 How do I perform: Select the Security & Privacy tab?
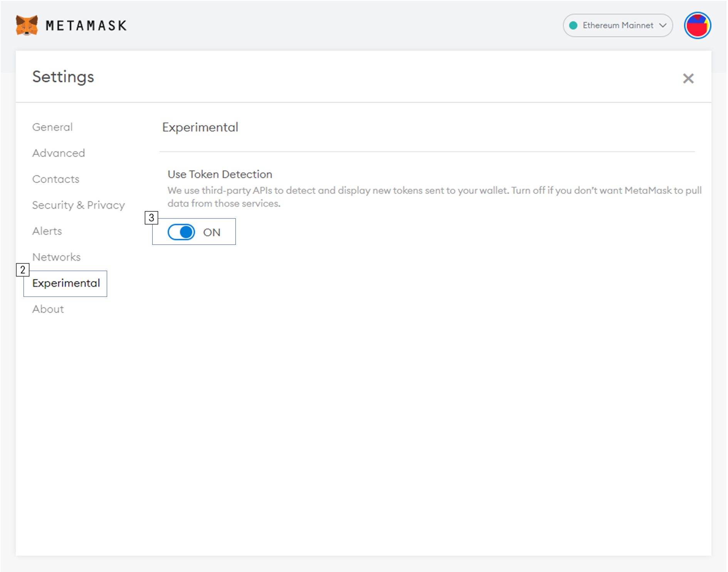[x=79, y=205]
